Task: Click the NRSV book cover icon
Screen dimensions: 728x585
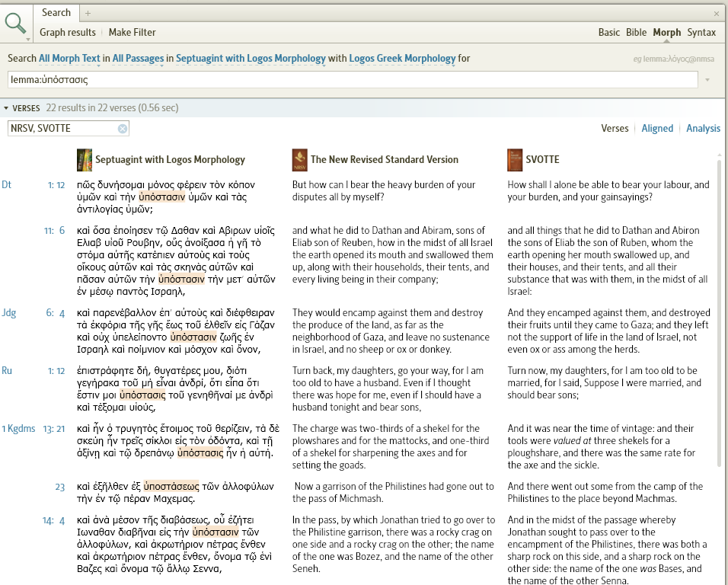Action: (299, 160)
